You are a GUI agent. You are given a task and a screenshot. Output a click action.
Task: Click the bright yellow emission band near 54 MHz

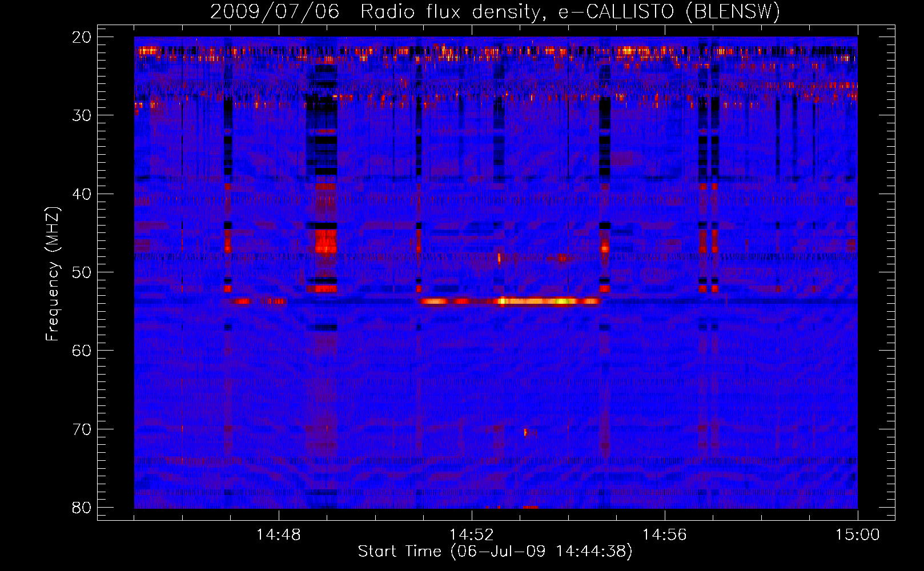tap(510, 301)
